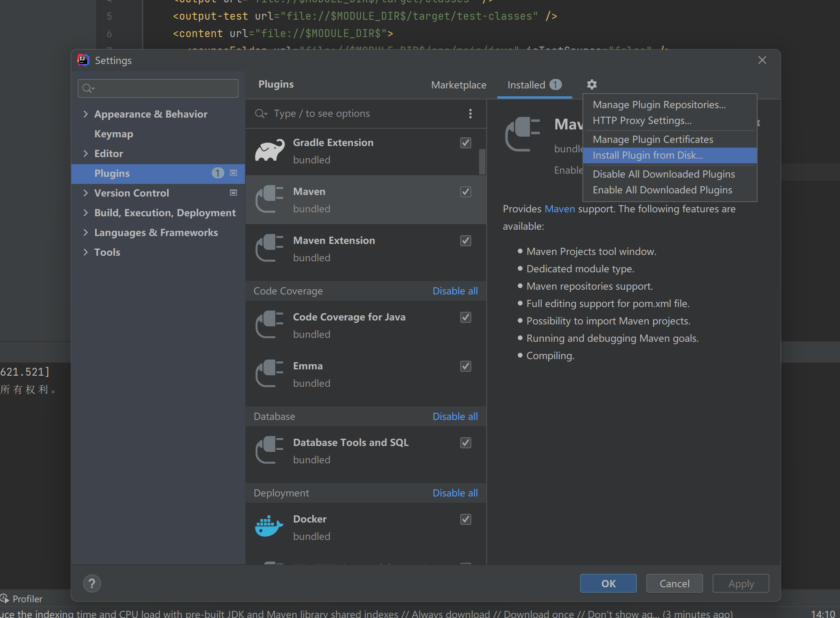Expand the Editor settings node
This screenshot has height=618, width=840.
(x=86, y=154)
